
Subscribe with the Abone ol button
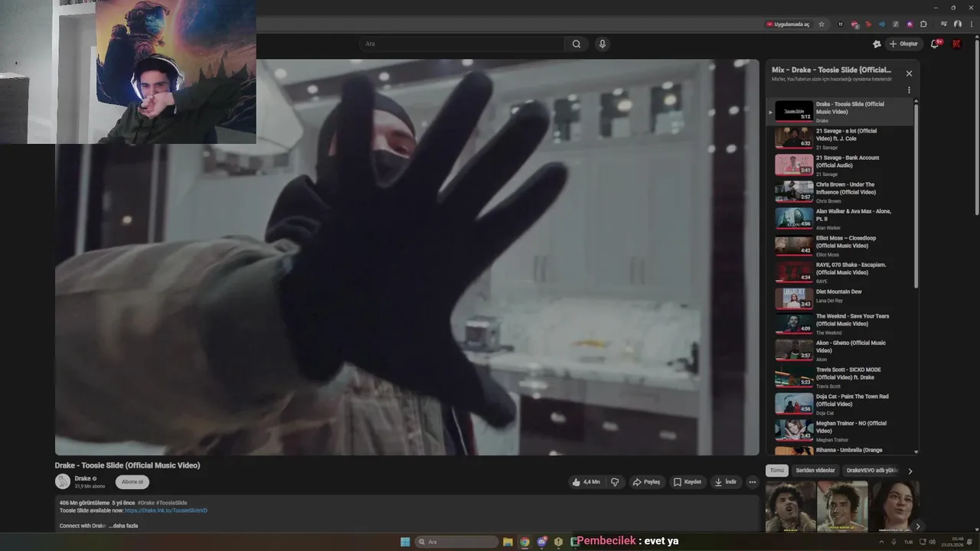132,482
